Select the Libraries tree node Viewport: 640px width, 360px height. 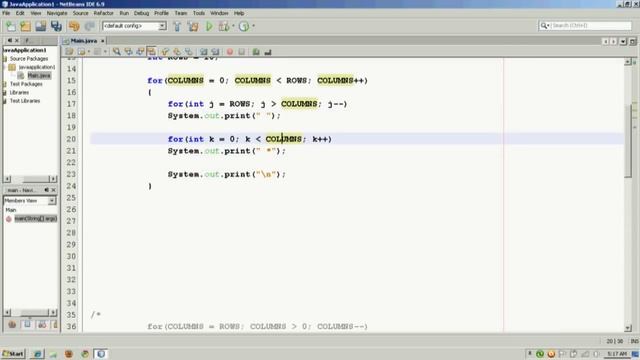(x=19, y=93)
